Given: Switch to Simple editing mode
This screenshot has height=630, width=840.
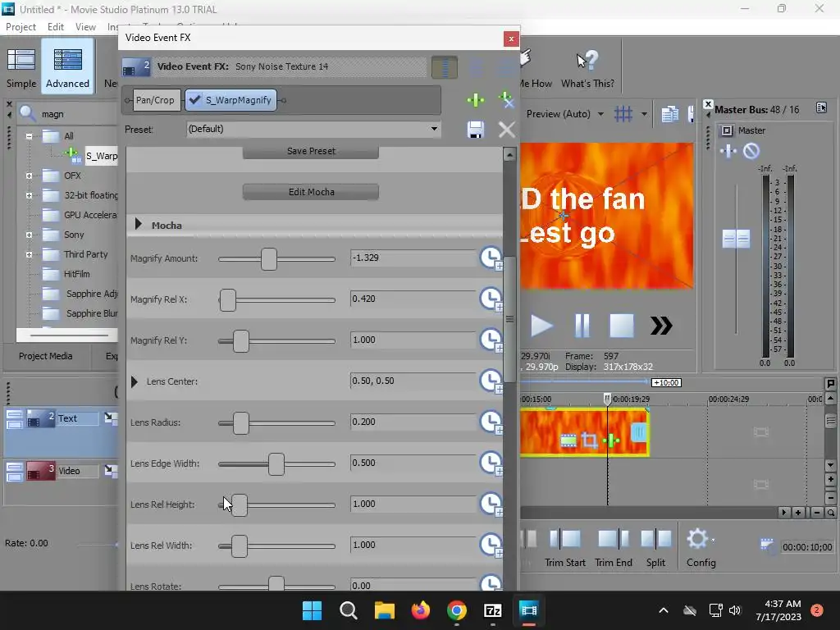Looking at the screenshot, I should pyautogui.click(x=21, y=67).
